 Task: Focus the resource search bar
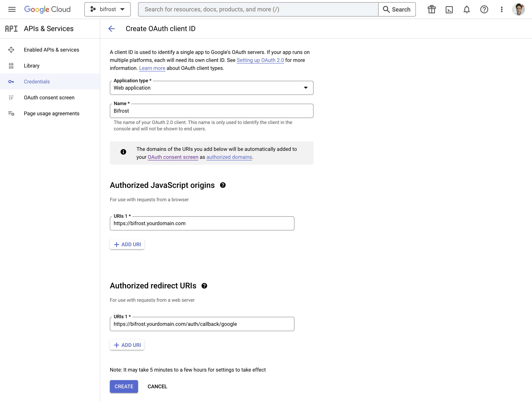click(258, 9)
